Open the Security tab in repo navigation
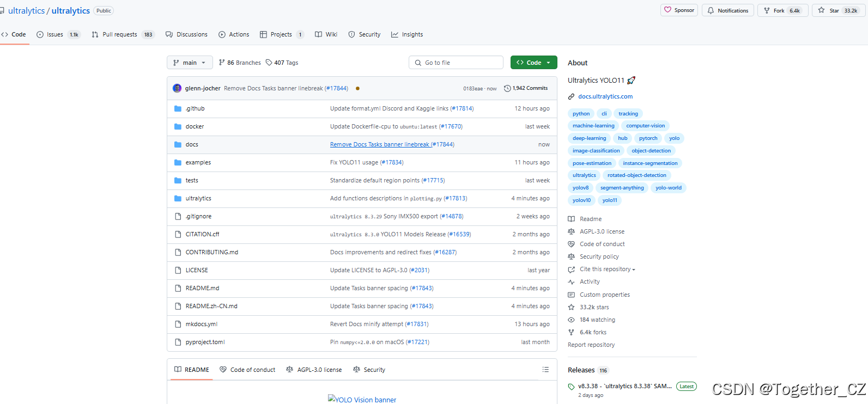The image size is (868, 404). click(x=365, y=34)
